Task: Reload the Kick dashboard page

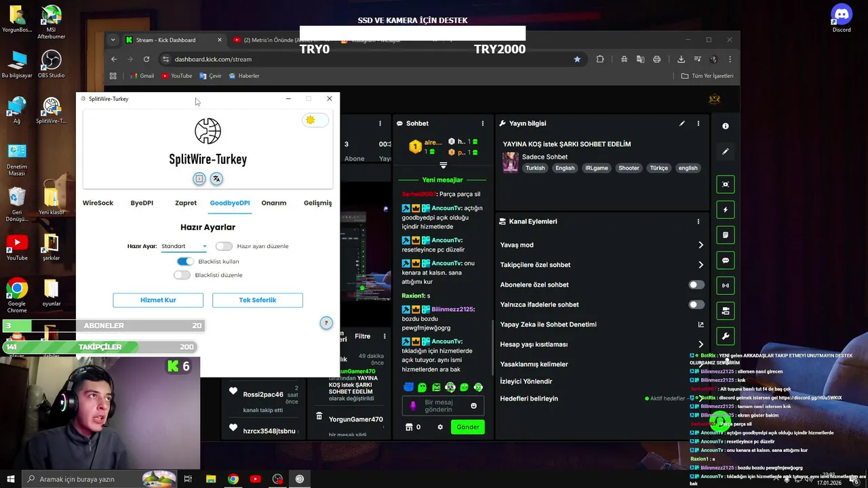Action: 146,59
